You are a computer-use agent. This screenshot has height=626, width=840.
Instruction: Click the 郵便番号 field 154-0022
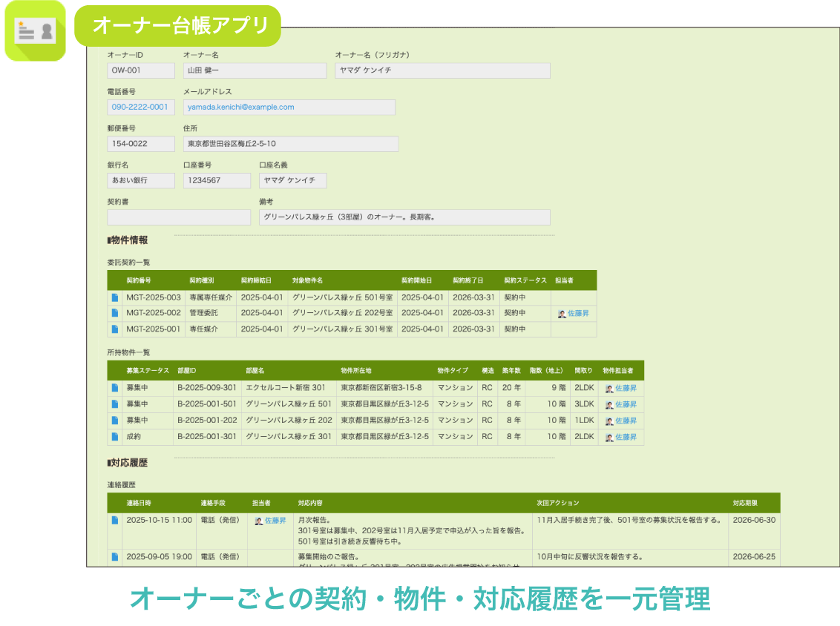coord(141,143)
